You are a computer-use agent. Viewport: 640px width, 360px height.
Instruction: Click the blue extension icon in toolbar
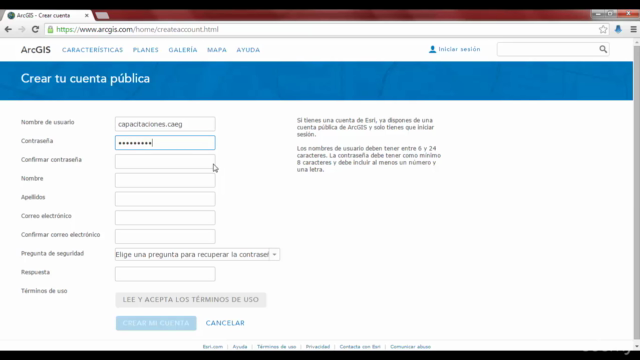(x=618, y=29)
